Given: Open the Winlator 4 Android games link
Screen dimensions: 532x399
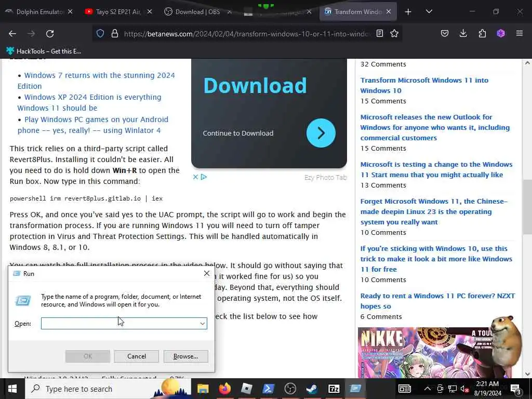Looking at the screenshot, I should pyautogui.click(x=92, y=125).
